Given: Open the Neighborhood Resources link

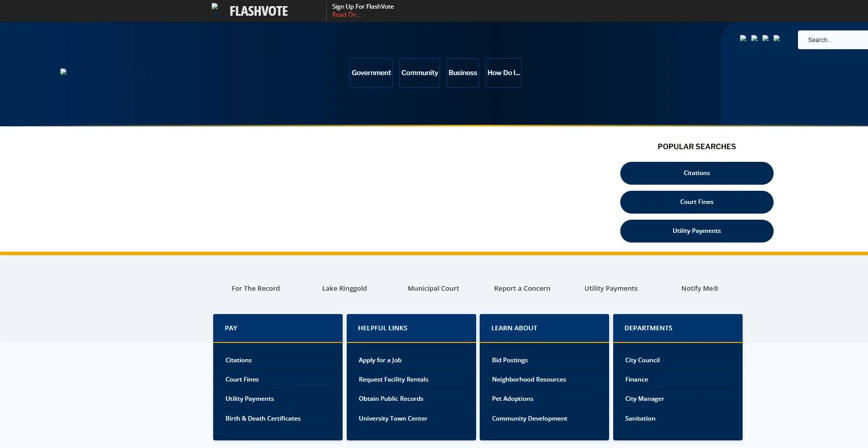Looking at the screenshot, I should (x=529, y=380).
